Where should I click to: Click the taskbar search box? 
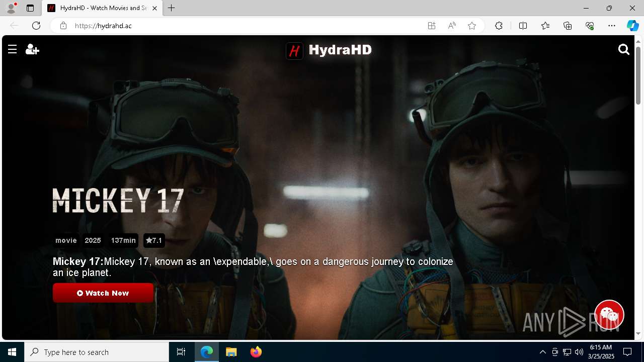[x=97, y=352]
